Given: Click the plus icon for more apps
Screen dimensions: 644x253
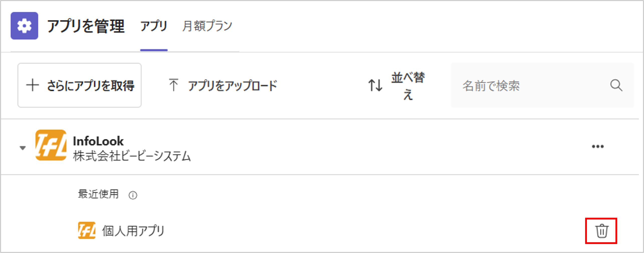Looking at the screenshot, I should (33, 85).
